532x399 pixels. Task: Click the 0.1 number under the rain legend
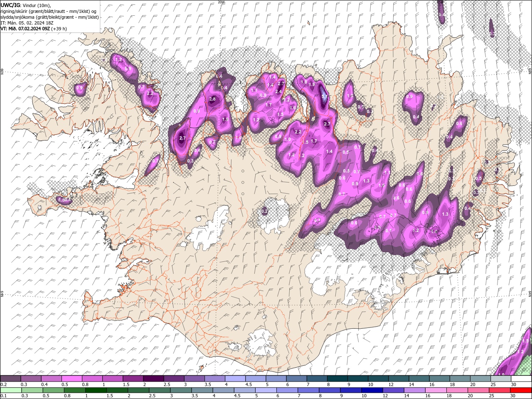tap(3, 396)
